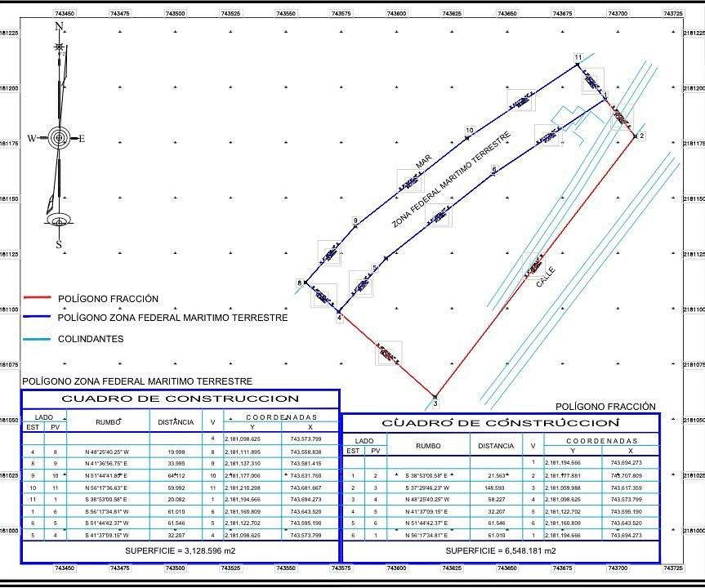Click SUPERFICIE = 3,128.596 m2 text

(x=181, y=550)
